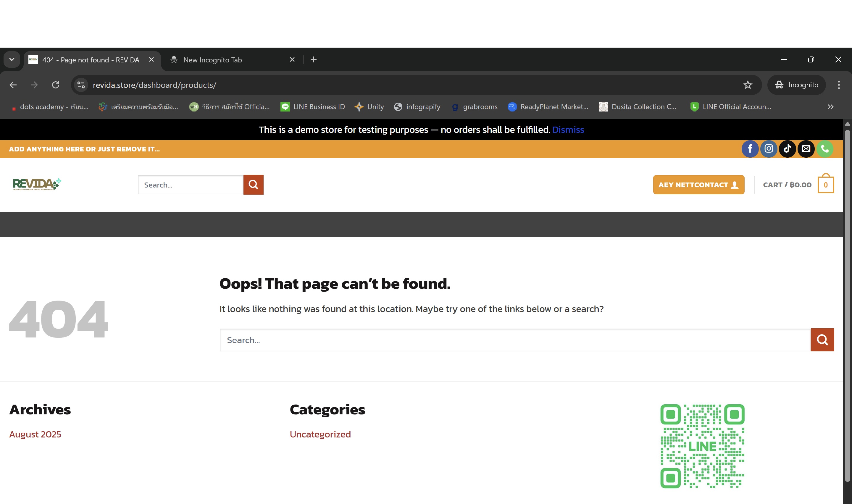This screenshot has width=852, height=504.
Task: Click the TikTok social icon
Action: (x=787, y=149)
